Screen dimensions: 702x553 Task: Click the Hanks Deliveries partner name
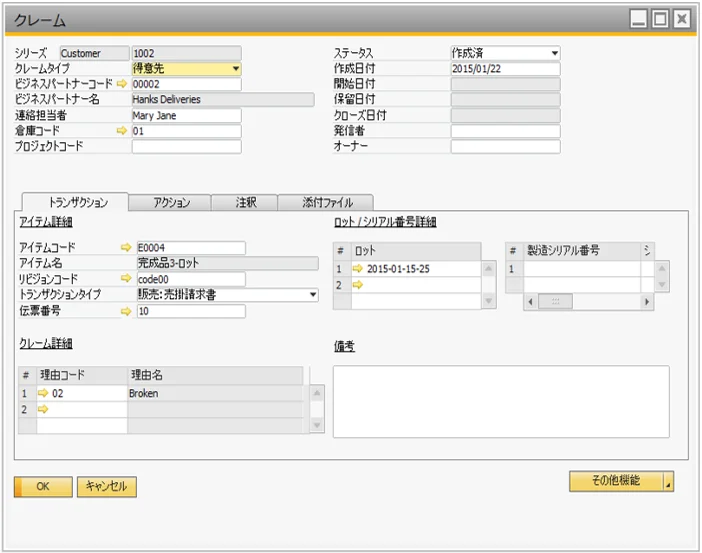pyautogui.click(x=223, y=99)
